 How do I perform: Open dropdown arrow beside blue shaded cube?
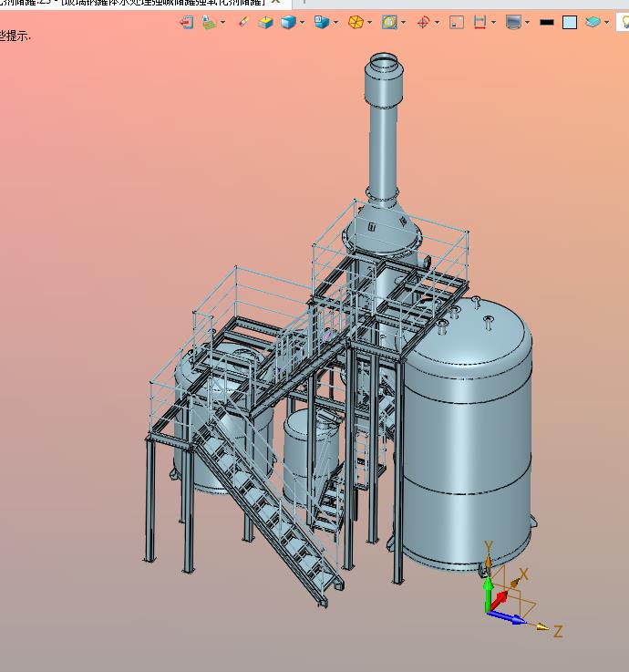click(x=302, y=22)
